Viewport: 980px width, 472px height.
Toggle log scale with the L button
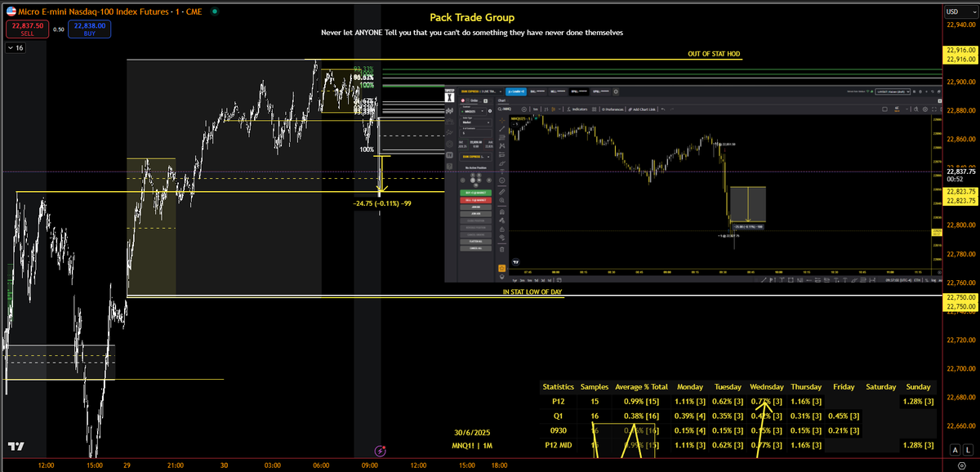(x=968, y=450)
